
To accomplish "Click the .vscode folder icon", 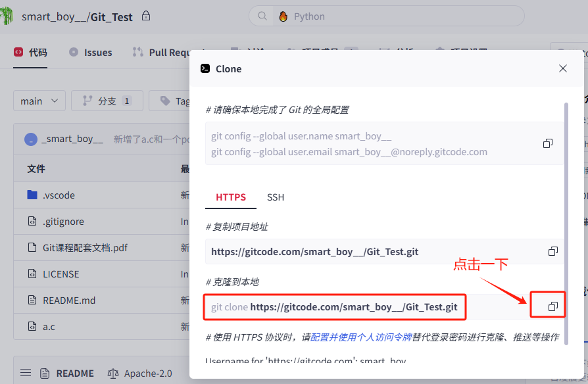I will pyautogui.click(x=32, y=195).
